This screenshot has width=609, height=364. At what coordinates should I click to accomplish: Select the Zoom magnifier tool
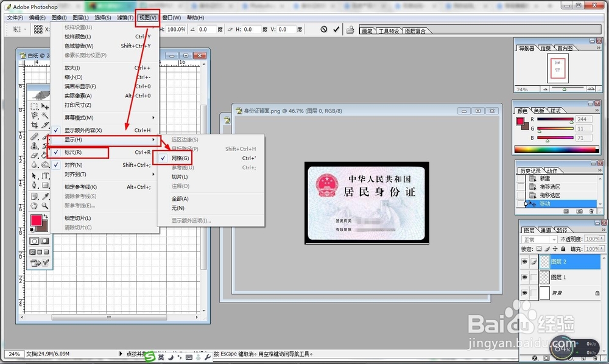(45, 206)
